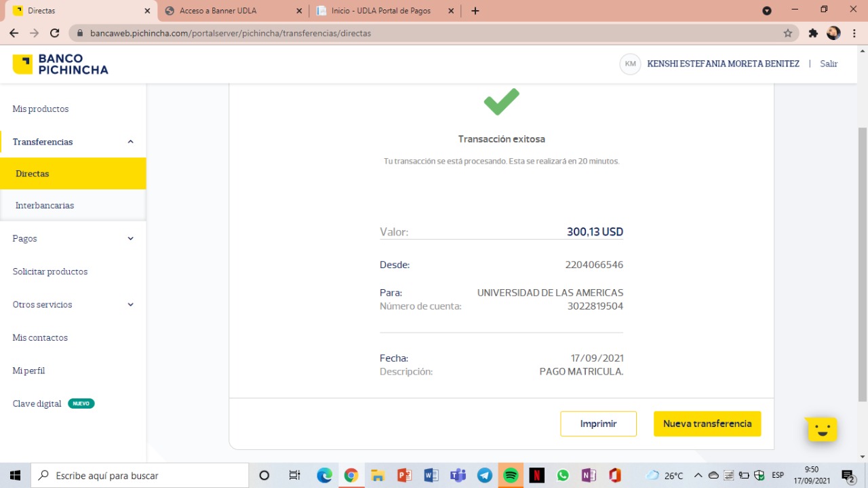
Task: Click the yellow chatbot assistant icon
Action: click(x=822, y=429)
